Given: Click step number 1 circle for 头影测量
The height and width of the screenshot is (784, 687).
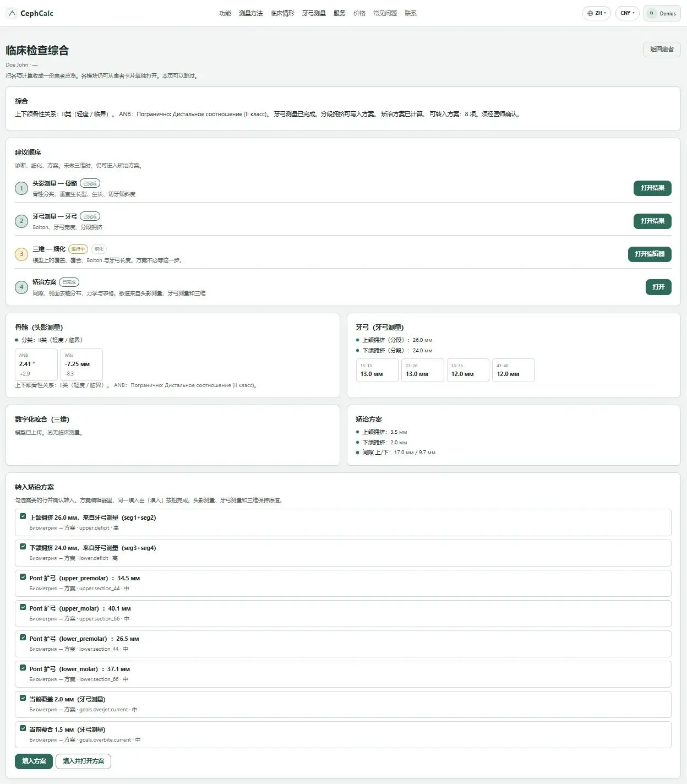Looking at the screenshot, I should click(21, 188).
